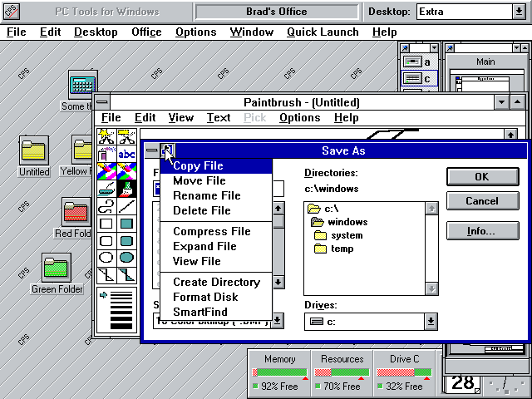Click the Brad's Office title button
This screenshot has height=399, width=532.
pyautogui.click(x=277, y=12)
